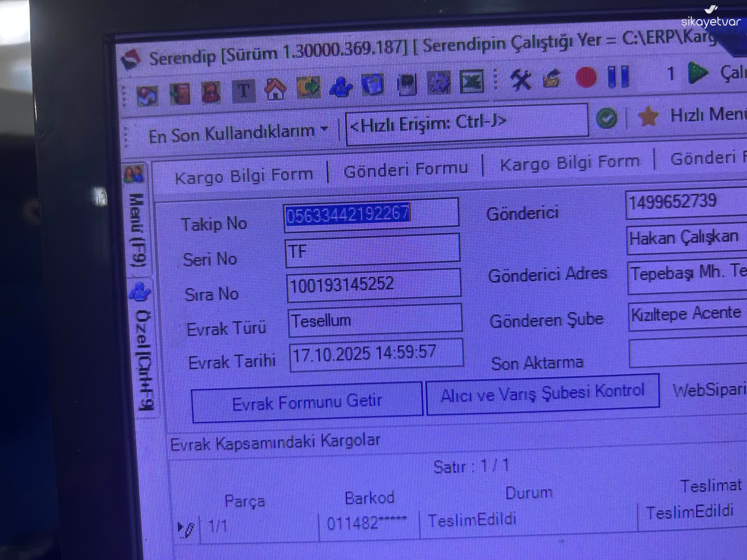
Task: Click the blue icon above the Özel sidebar tab
Action: coord(140,292)
